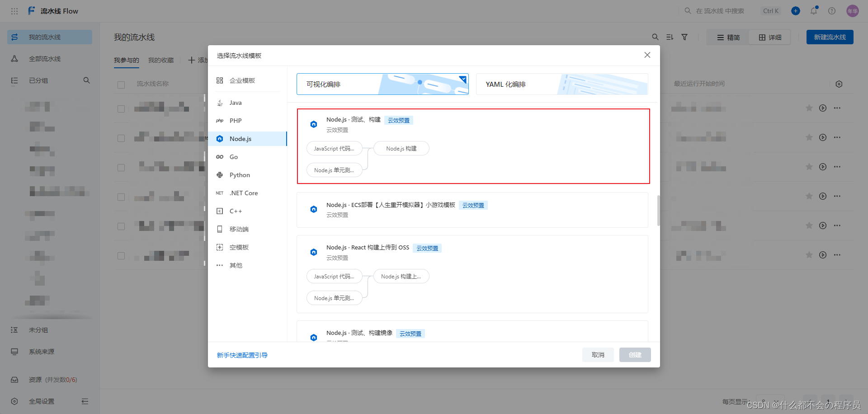
Task: Favorite the first pipeline row star
Action: (x=809, y=108)
